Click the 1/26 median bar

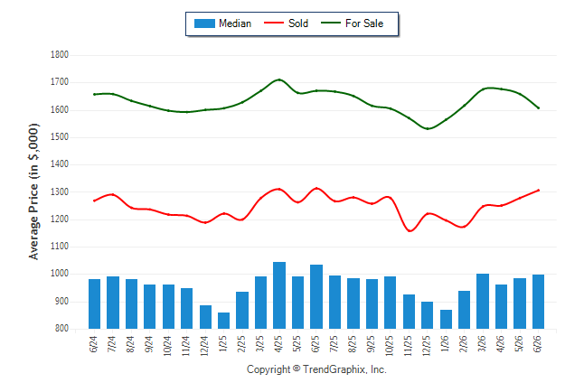point(446,320)
